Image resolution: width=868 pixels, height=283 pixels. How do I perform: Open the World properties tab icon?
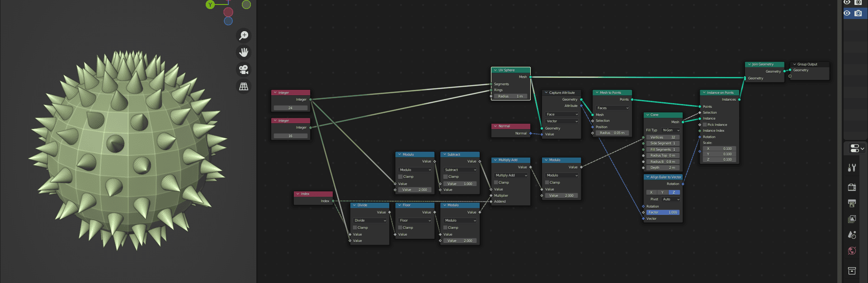point(852,251)
